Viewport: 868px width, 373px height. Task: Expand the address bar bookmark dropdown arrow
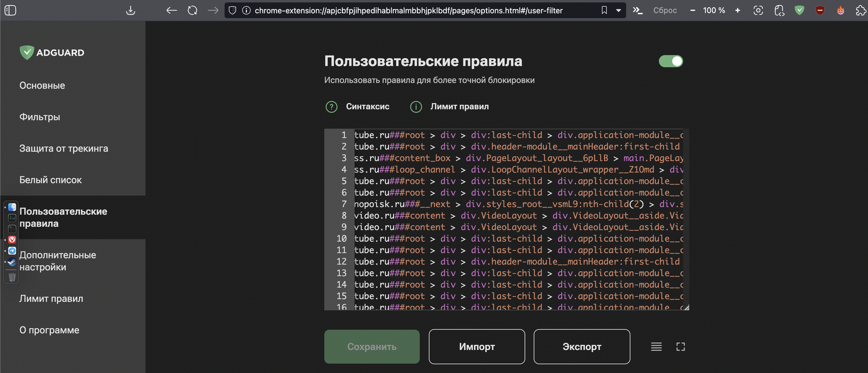618,11
